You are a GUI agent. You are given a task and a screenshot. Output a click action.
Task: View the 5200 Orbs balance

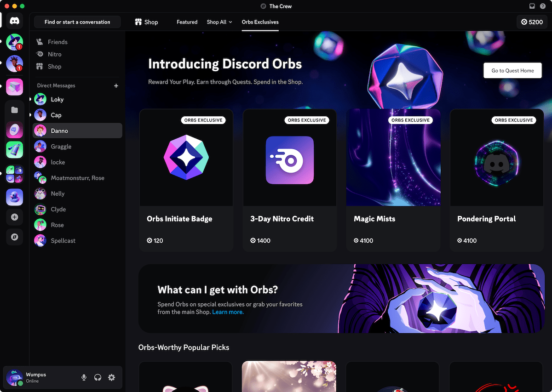pos(532,22)
